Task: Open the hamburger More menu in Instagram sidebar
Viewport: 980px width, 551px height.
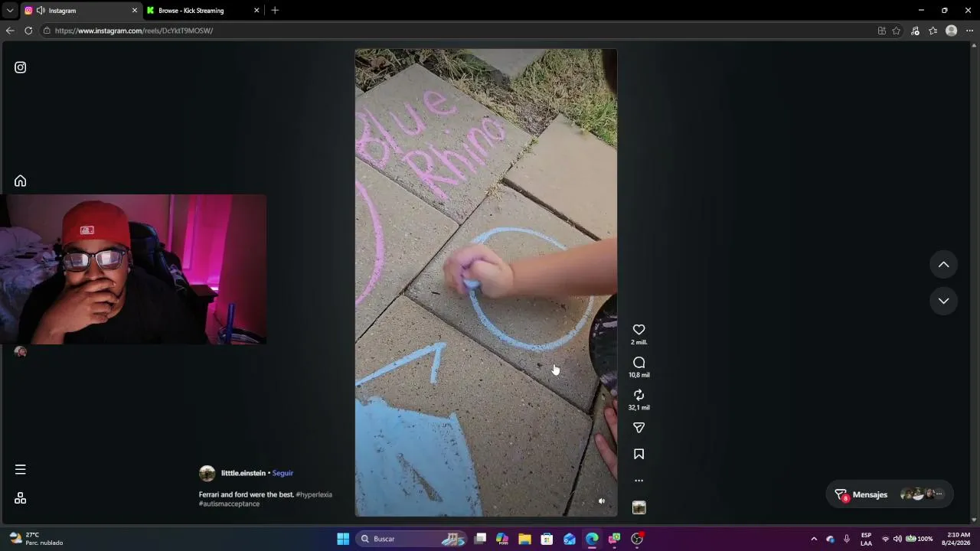Action: (21, 469)
